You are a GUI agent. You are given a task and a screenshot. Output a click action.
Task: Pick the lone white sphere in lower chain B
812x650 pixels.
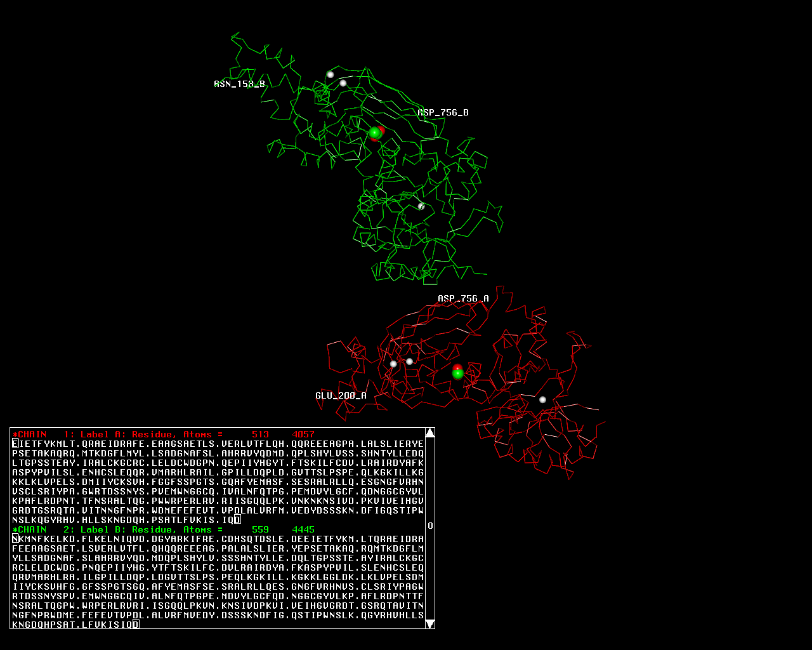click(x=421, y=206)
